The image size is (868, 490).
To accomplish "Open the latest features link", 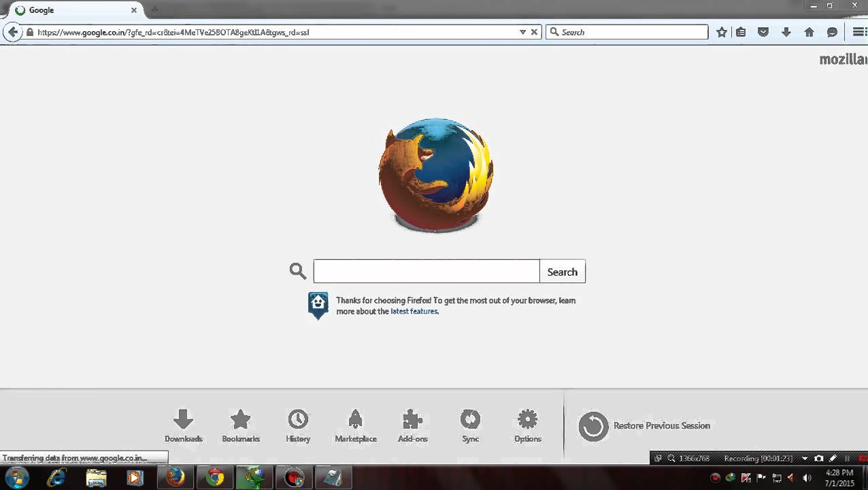I will click(414, 311).
